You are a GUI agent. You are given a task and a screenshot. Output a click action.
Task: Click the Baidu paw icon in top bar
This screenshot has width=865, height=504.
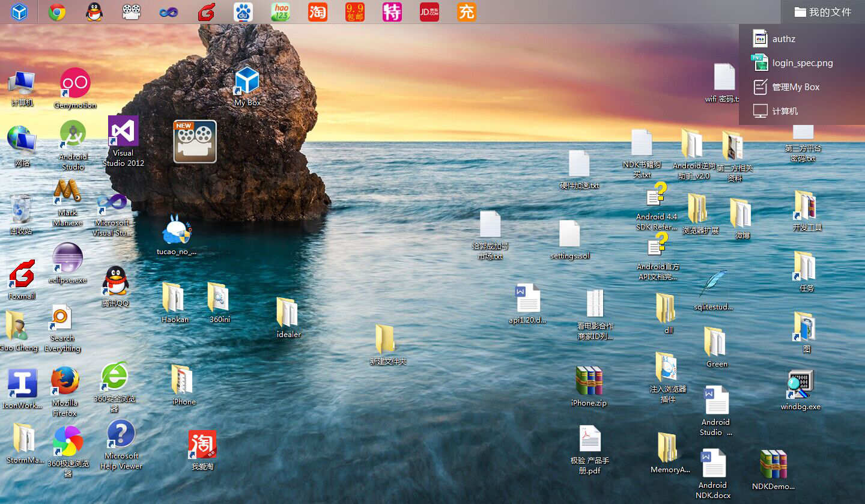(243, 12)
